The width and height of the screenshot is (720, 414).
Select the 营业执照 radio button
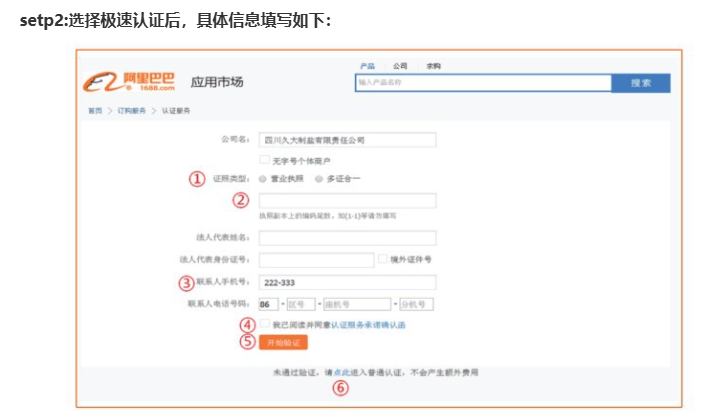pos(263,179)
